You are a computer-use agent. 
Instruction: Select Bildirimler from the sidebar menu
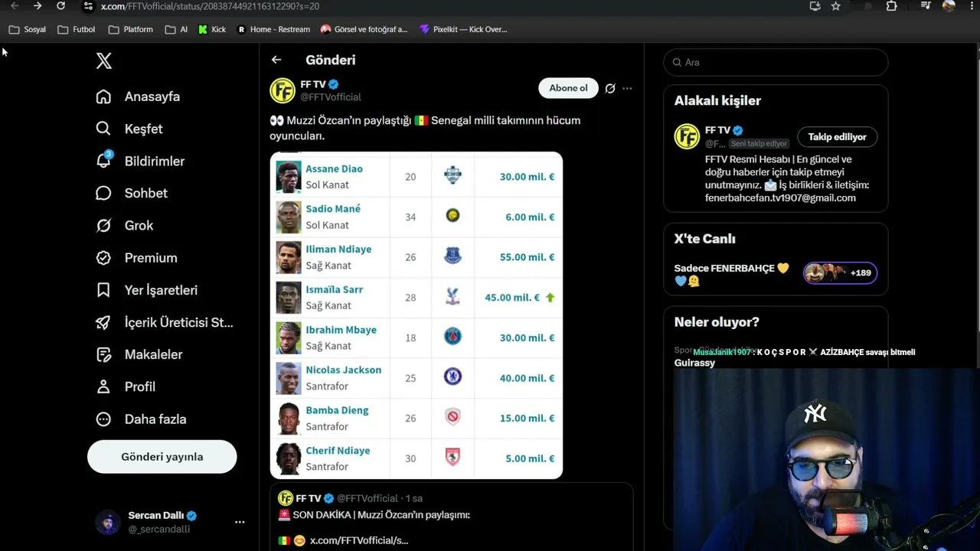click(x=155, y=161)
